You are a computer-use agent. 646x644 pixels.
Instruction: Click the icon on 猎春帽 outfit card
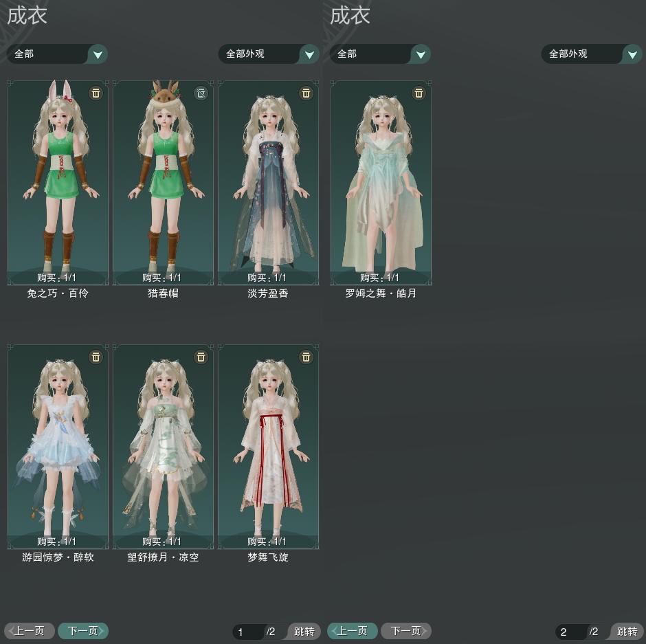(x=201, y=93)
